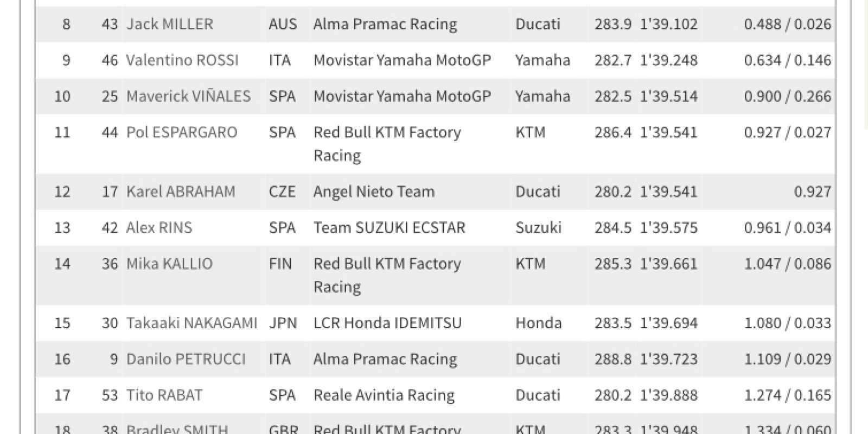Click Takaaki NAKAGAMI rider name

click(x=192, y=323)
